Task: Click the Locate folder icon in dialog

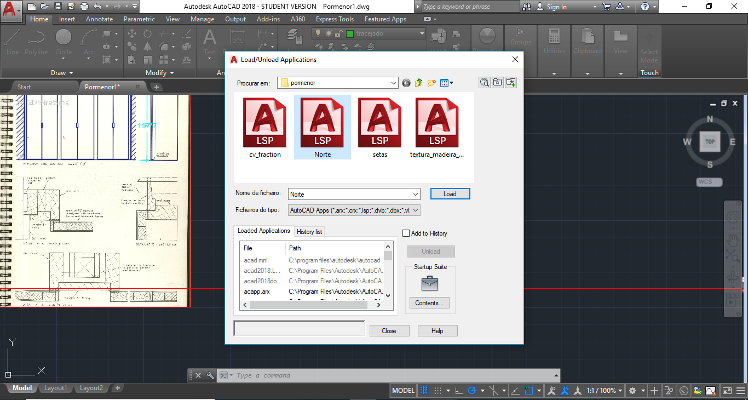Action: pyautogui.click(x=498, y=82)
